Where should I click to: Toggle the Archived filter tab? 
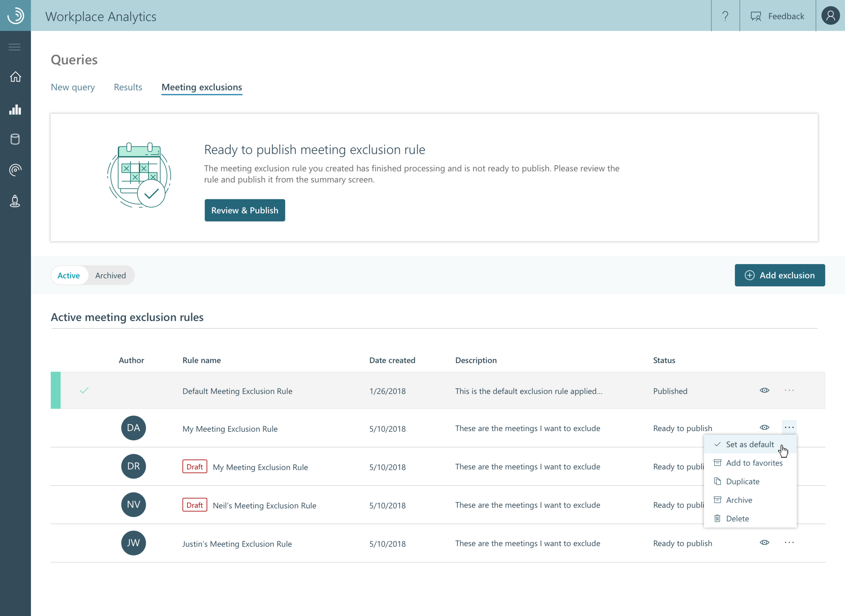click(110, 275)
